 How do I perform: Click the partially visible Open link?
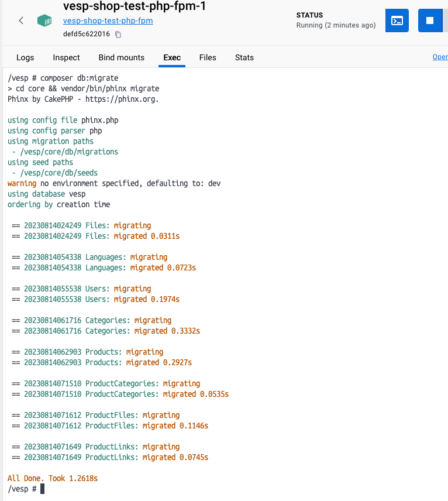pos(440,57)
